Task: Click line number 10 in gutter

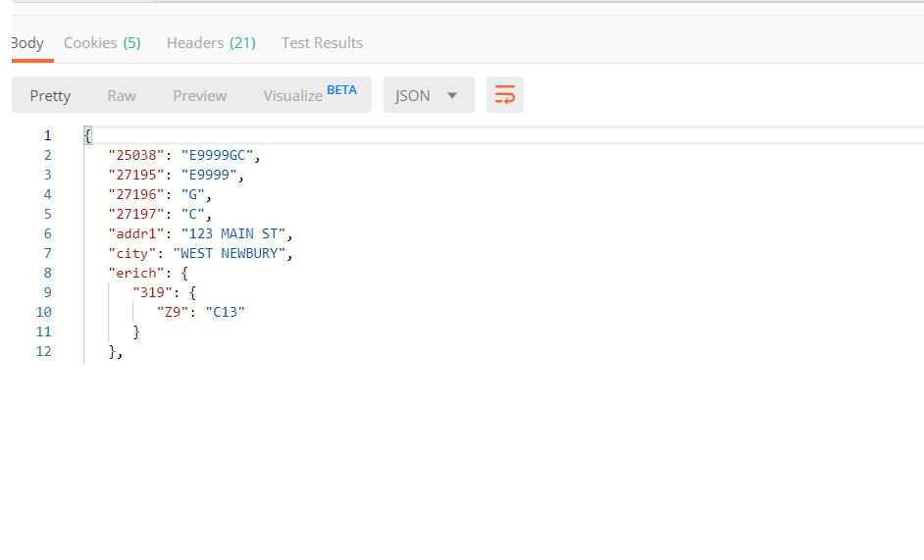Action: [x=43, y=312]
